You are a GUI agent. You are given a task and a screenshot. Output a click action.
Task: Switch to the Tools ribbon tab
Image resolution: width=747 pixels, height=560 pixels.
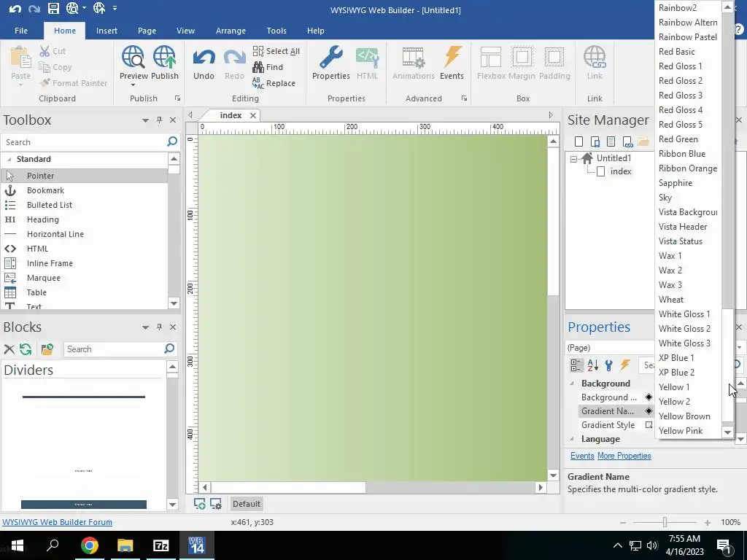point(276,31)
